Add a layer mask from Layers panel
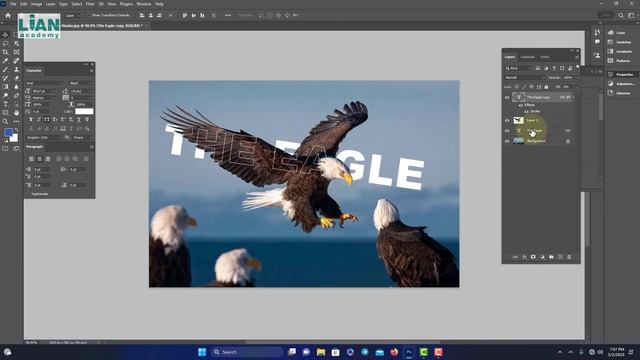Image resolution: width=640 pixels, height=360 pixels. (x=533, y=257)
